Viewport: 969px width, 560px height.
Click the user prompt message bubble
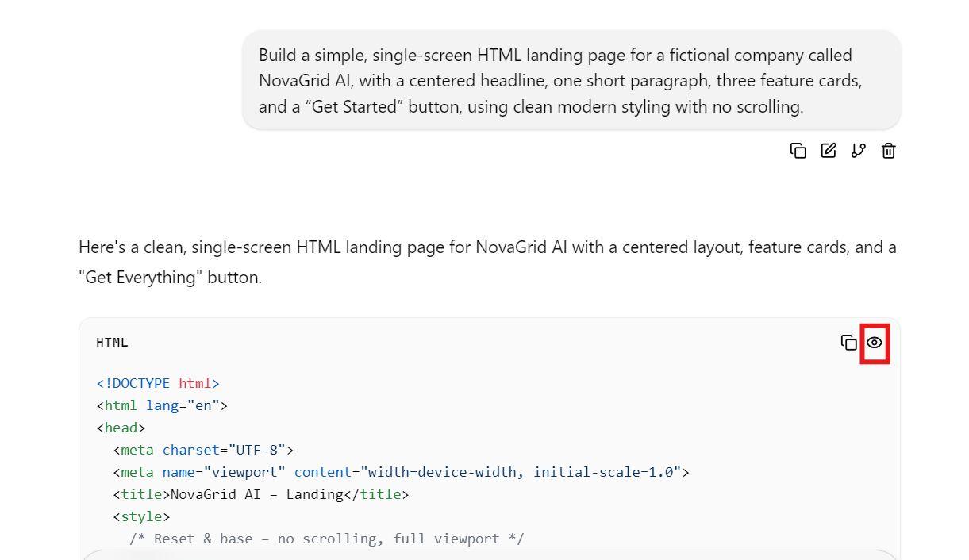pyautogui.click(x=571, y=80)
